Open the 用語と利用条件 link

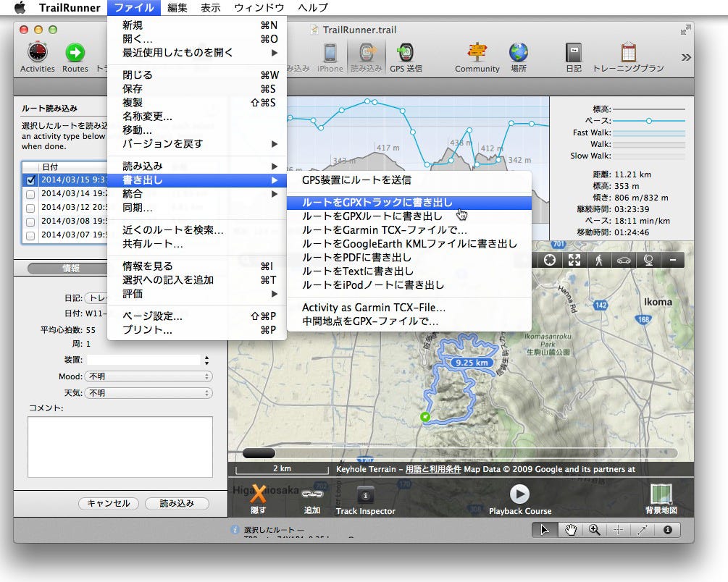coord(432,469)
